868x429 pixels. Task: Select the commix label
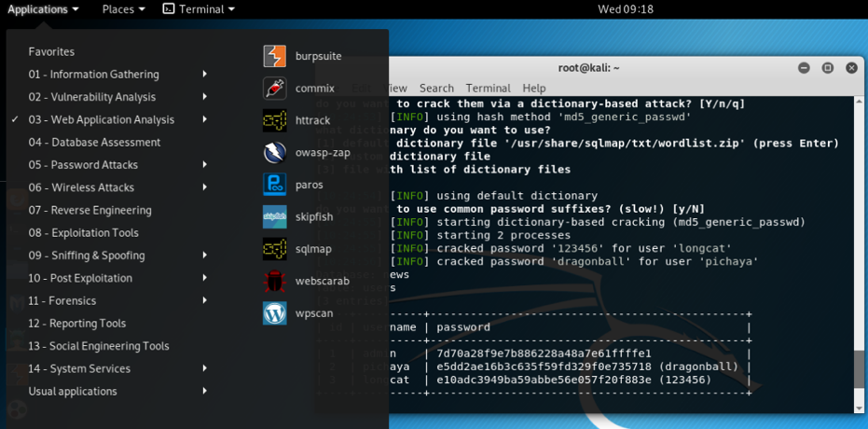(x=315, y=89)
